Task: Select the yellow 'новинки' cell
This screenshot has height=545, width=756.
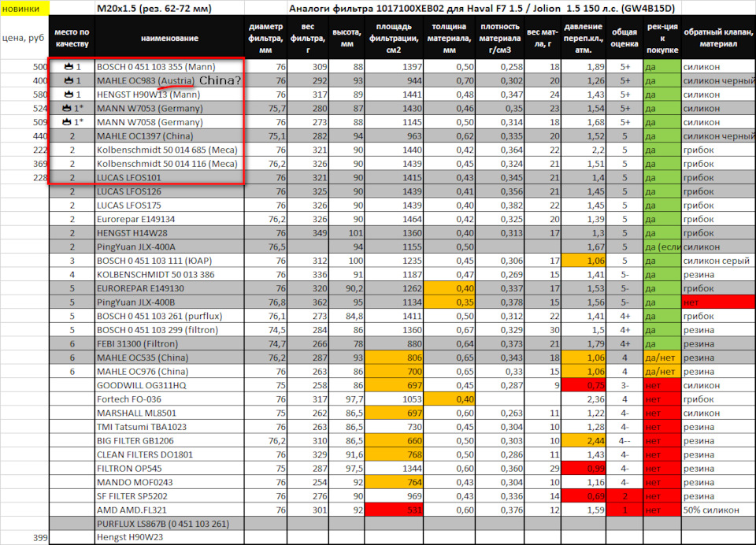Action: pos(24,8)
